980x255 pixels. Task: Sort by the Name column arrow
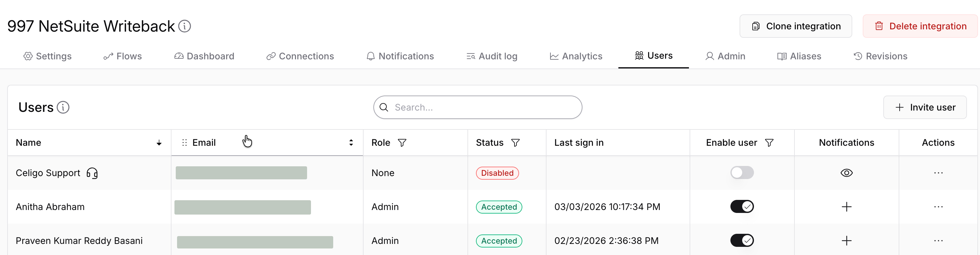click(159, 143)
